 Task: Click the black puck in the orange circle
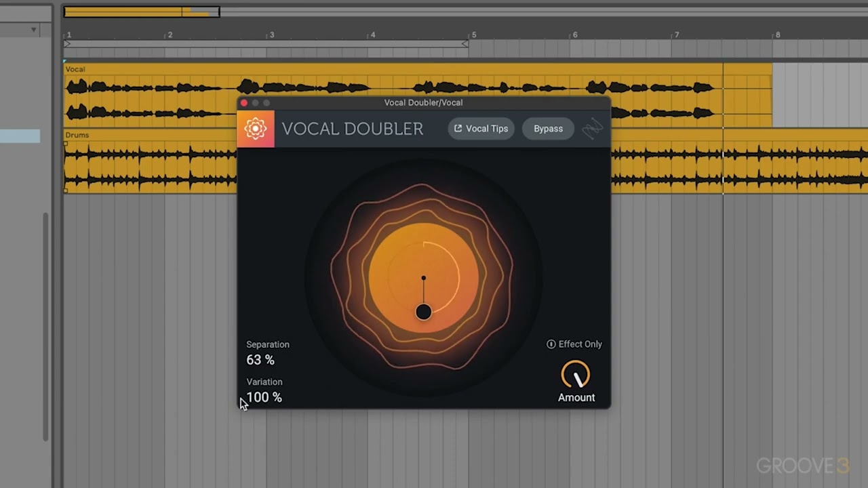[x=423, y=312]
